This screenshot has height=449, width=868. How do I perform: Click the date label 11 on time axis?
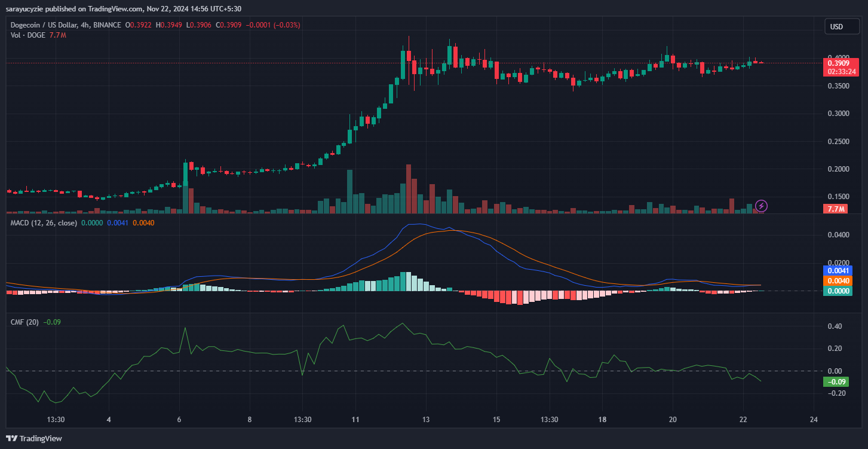(x=355, y=419)
